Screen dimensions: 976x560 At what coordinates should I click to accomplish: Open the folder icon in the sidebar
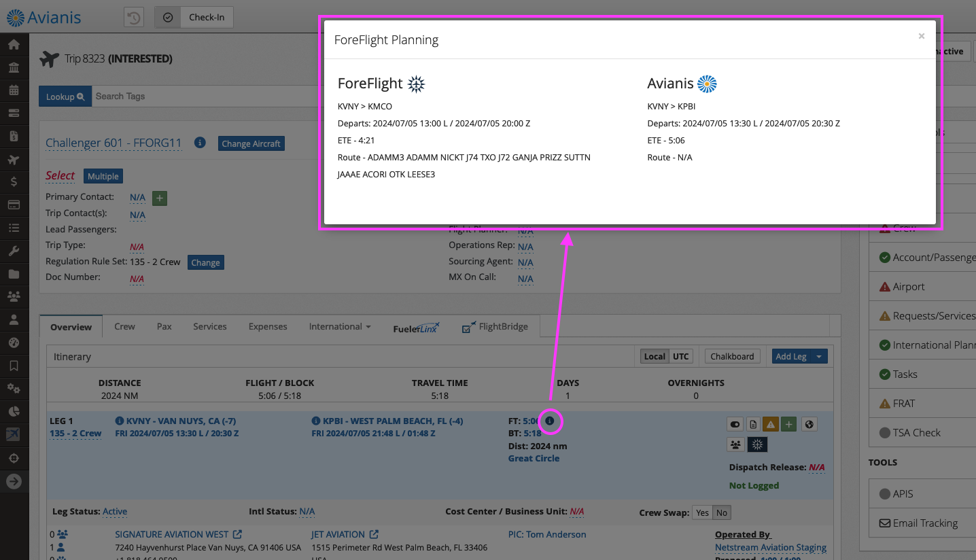point(14,274)
